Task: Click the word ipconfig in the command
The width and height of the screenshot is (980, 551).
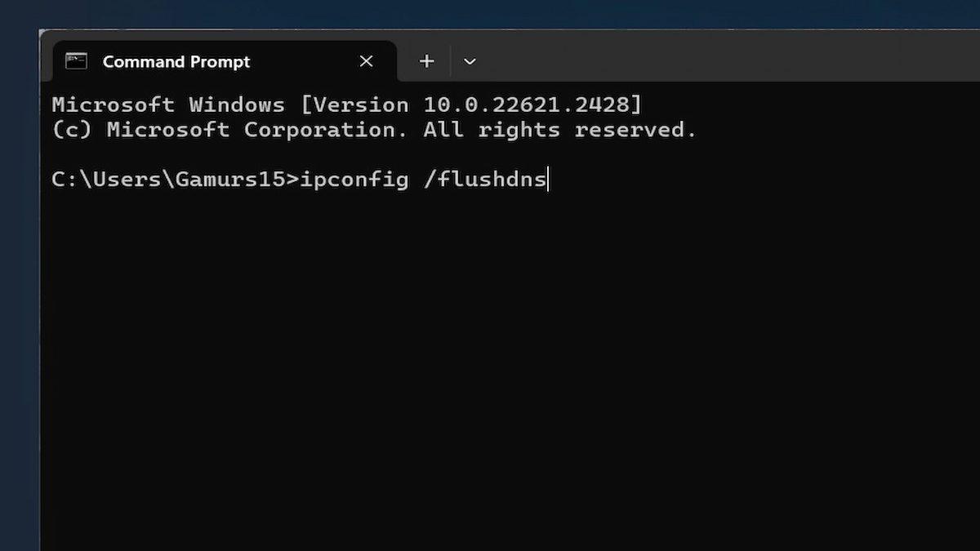Action: pos(354,180)
